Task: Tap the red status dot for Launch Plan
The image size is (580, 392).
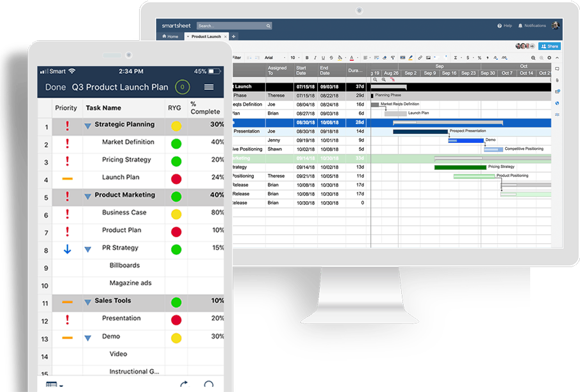Action: point(176,179)
